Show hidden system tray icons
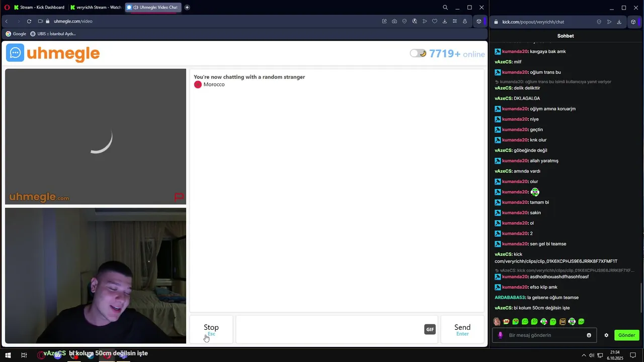The width and height of the screenshot is (644, 362). coord(584,355)
